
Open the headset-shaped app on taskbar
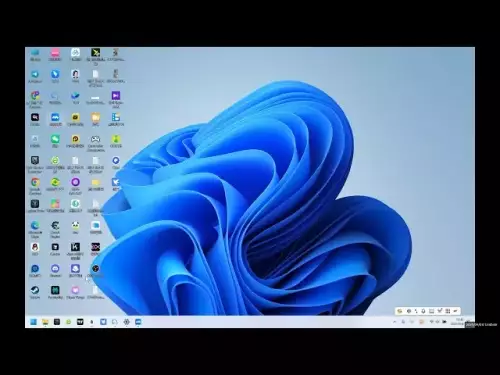pos(115,322)
